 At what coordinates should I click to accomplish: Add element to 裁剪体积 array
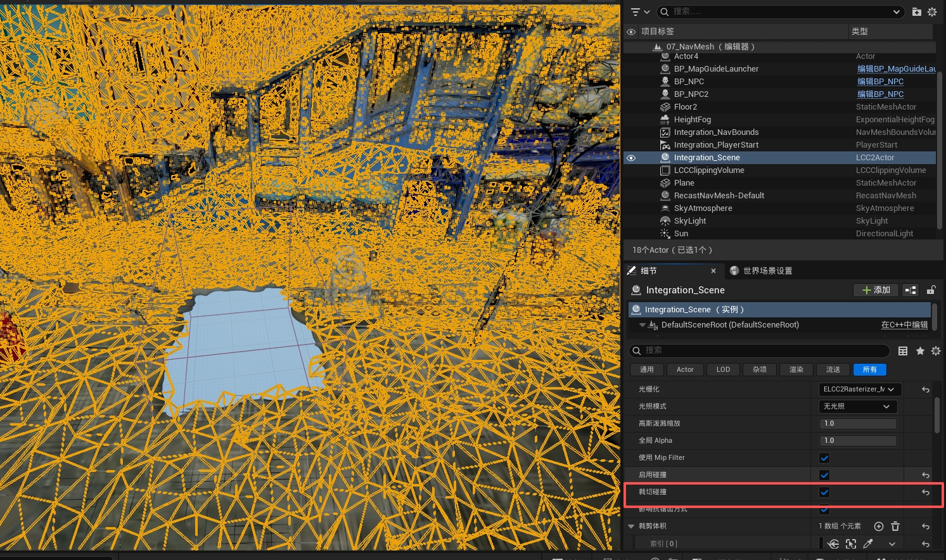coord(879,526)
